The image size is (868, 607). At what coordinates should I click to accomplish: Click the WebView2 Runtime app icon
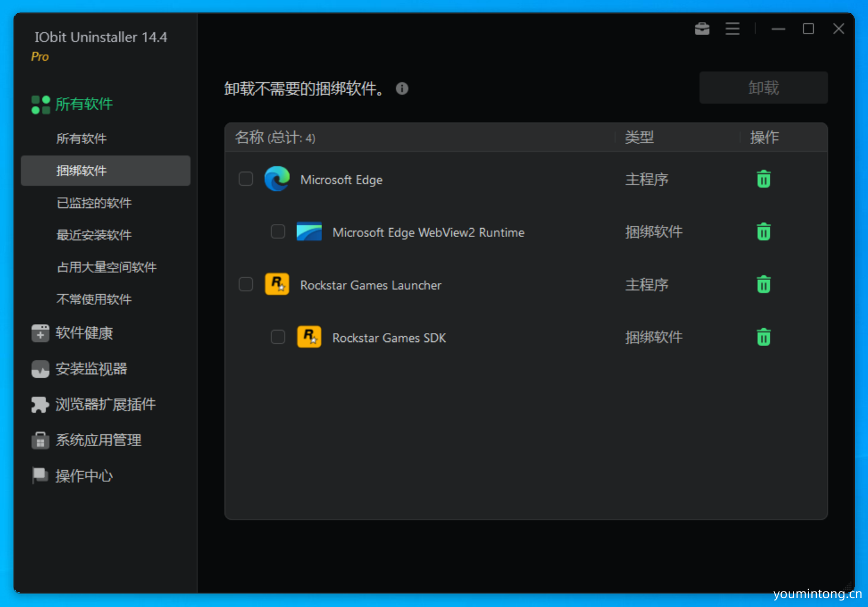coord(309,232)
